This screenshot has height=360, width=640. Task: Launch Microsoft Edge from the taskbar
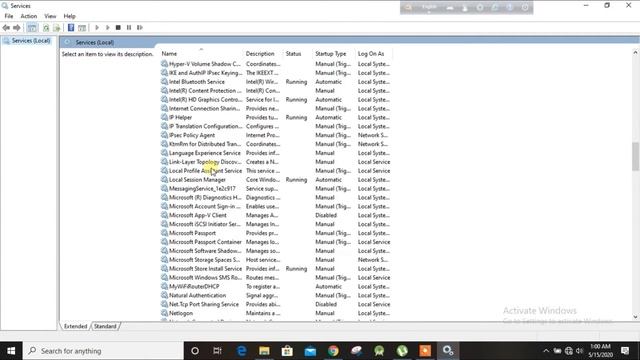[241, 351]
